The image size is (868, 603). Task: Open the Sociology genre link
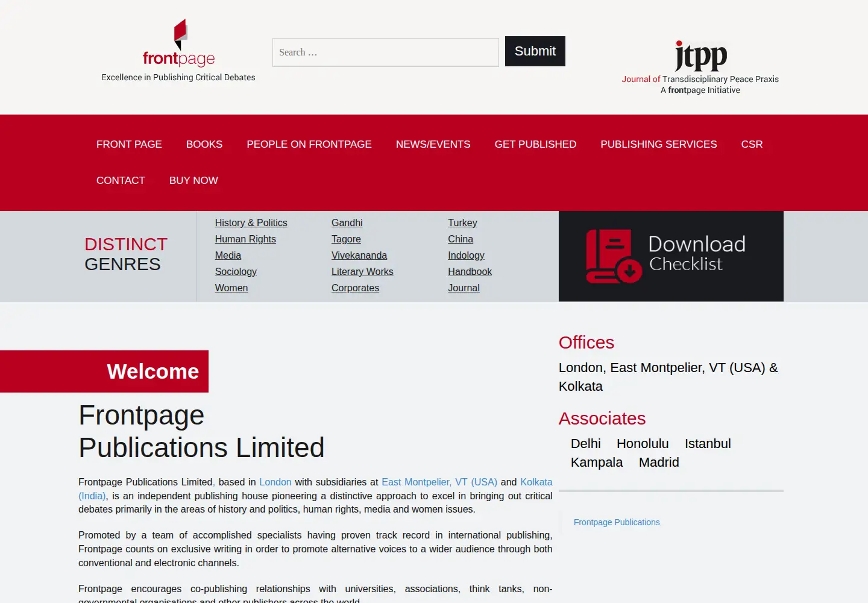tap(236, 272)
